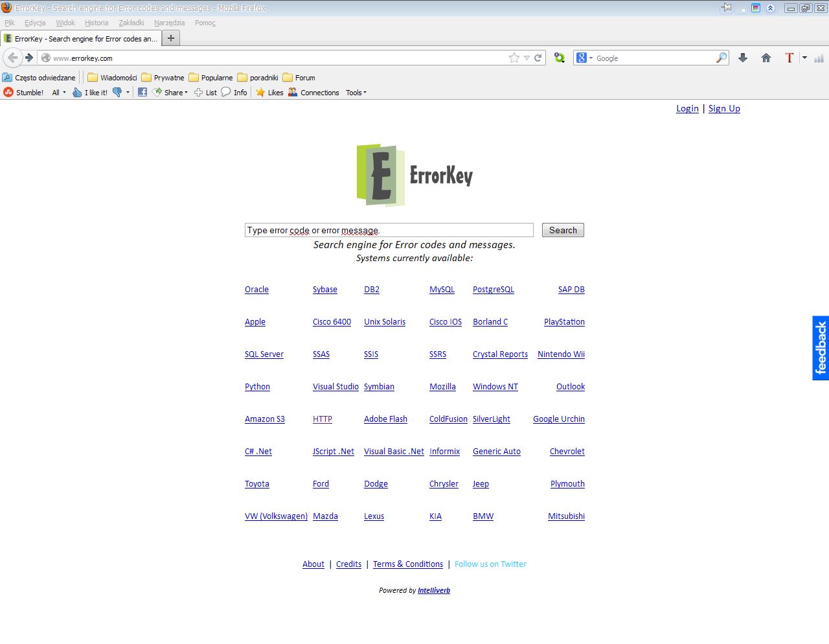This screenshot has width=829, height=644.
Task: Click the Sign Up link
Action: (724, 108)
